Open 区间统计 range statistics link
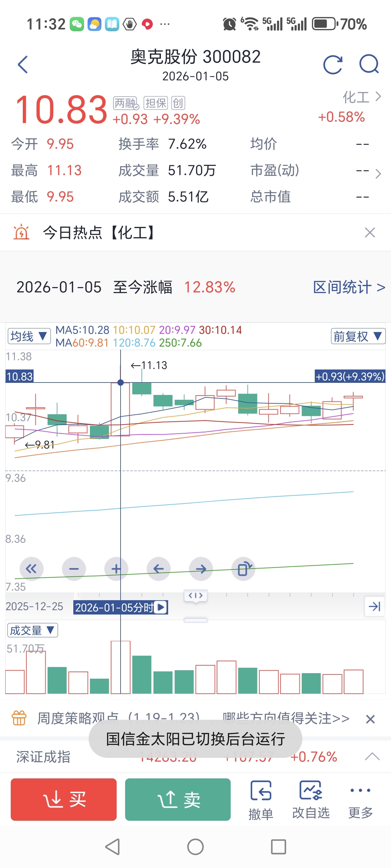 click(x=349, y=287)
